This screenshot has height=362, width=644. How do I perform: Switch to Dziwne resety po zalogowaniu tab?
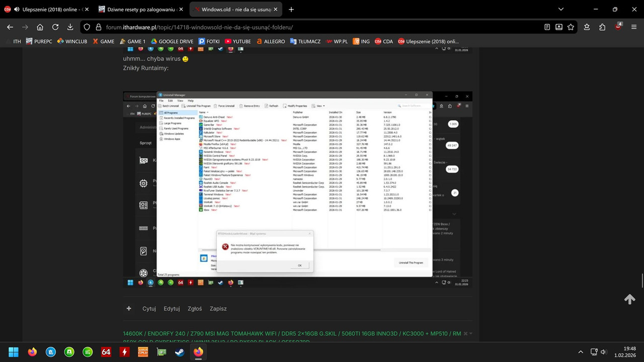141,10
